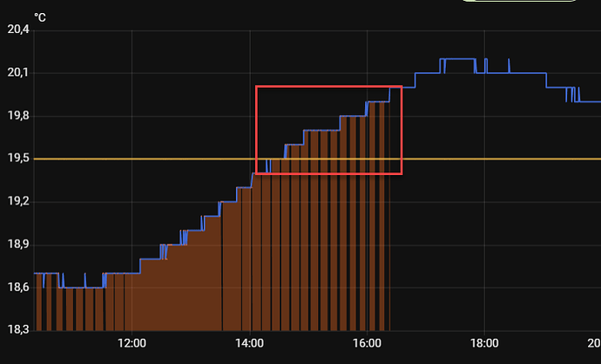Select the 19,8 y-axis tick label
This screenshot has height=364, width=601.
17,116
